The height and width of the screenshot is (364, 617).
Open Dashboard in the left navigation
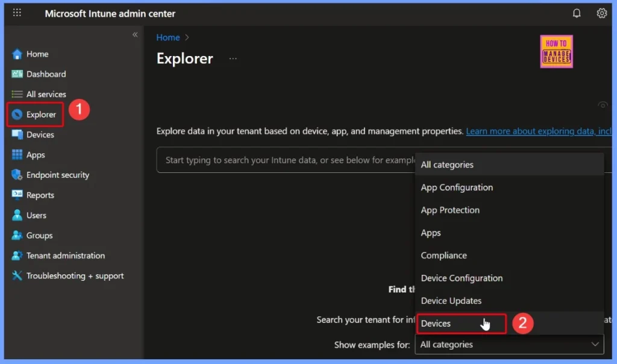[46, 74]
